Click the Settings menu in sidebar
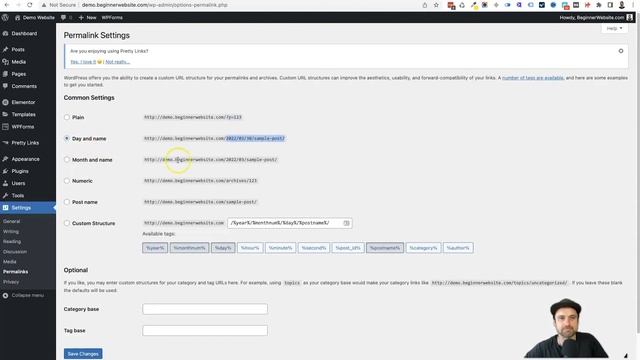This screenshot has height=360, width=640. (28, 208)
